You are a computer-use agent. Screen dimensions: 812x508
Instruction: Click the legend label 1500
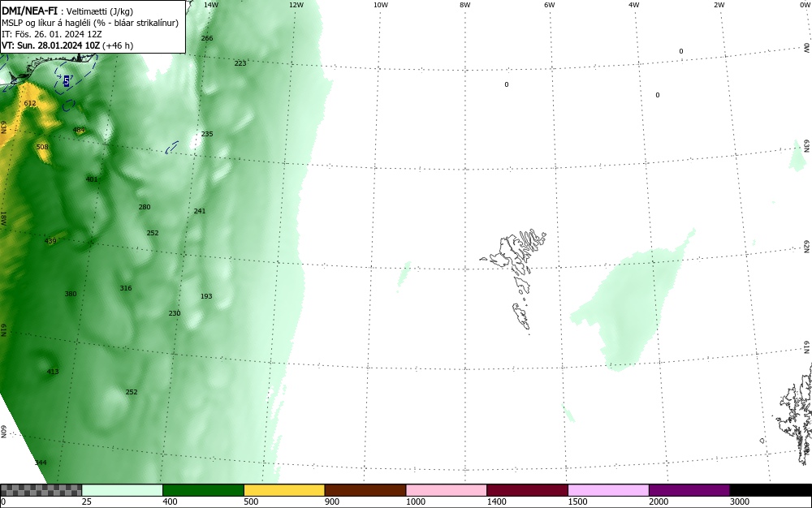(577, 502)
